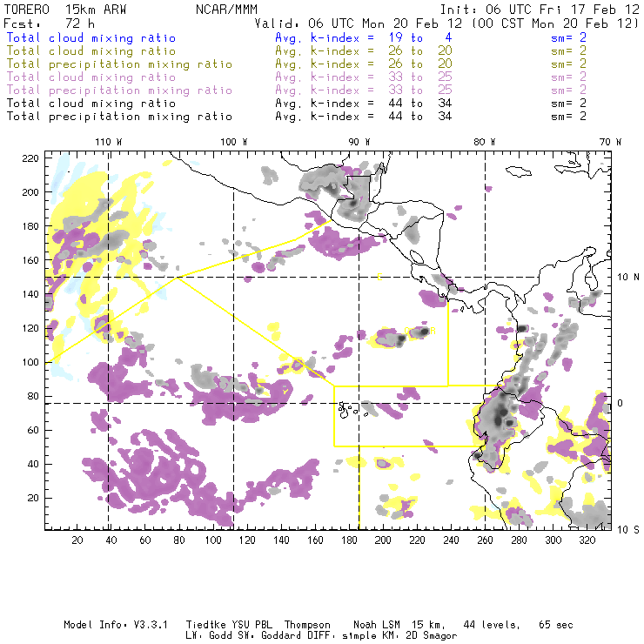
Task: Click the x-axis tick label '320'
Action: pyautogui.click(x=587, y=540)
